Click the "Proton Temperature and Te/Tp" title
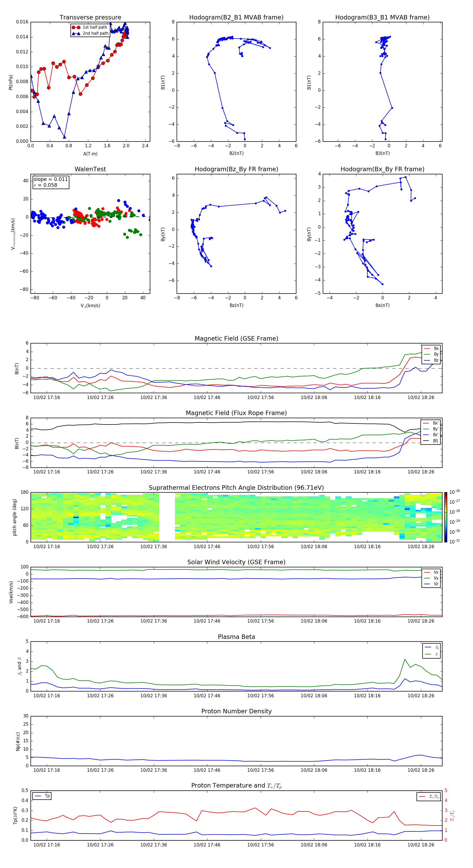 coord(236,786)
